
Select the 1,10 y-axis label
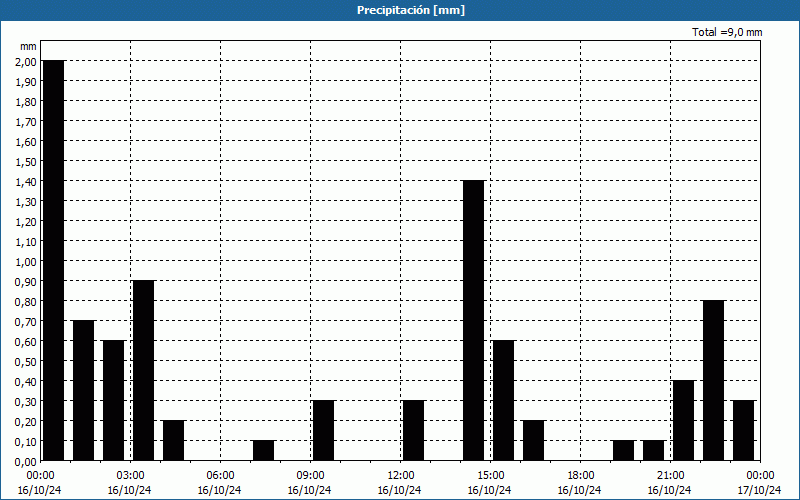point(27,241)
